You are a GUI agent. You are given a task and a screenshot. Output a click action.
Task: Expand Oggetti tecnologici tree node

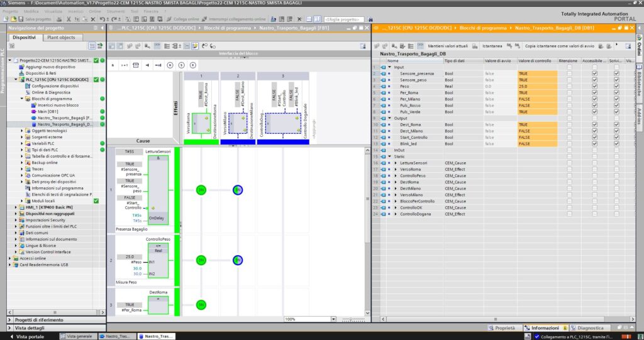[22, 130]
